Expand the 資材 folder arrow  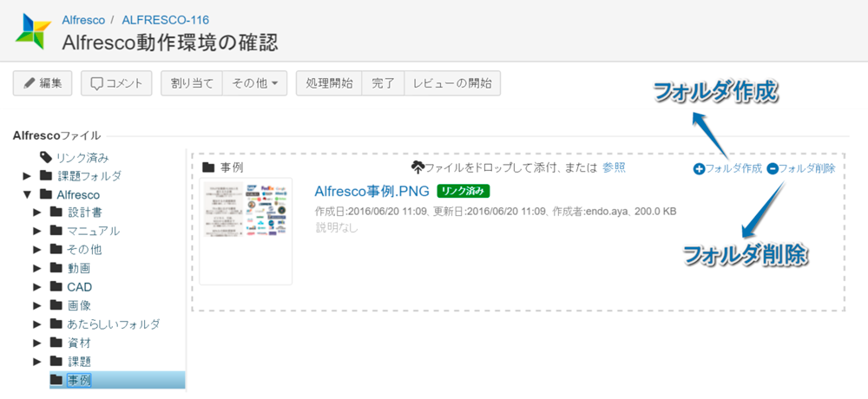[37, 343]
